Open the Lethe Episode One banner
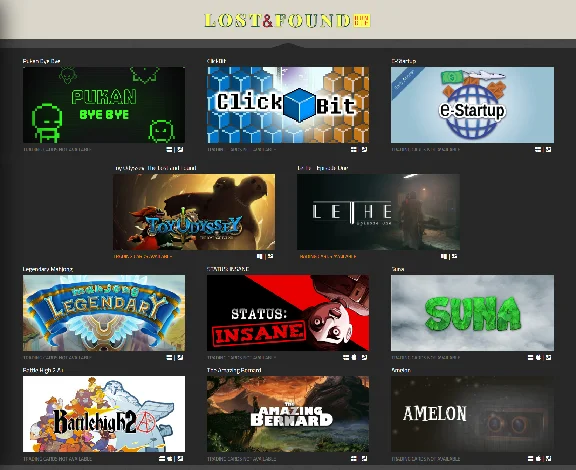Viewport: 576px width, 470px height. 378,212
